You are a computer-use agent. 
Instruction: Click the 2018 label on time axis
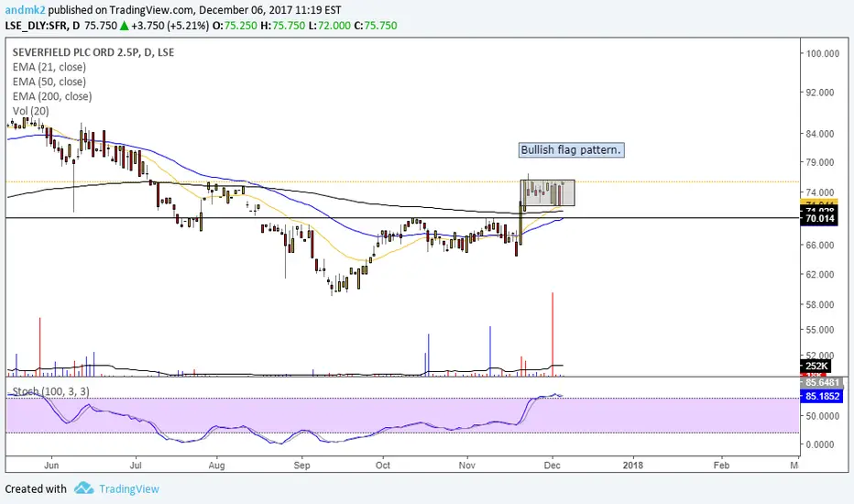[633, 466]
